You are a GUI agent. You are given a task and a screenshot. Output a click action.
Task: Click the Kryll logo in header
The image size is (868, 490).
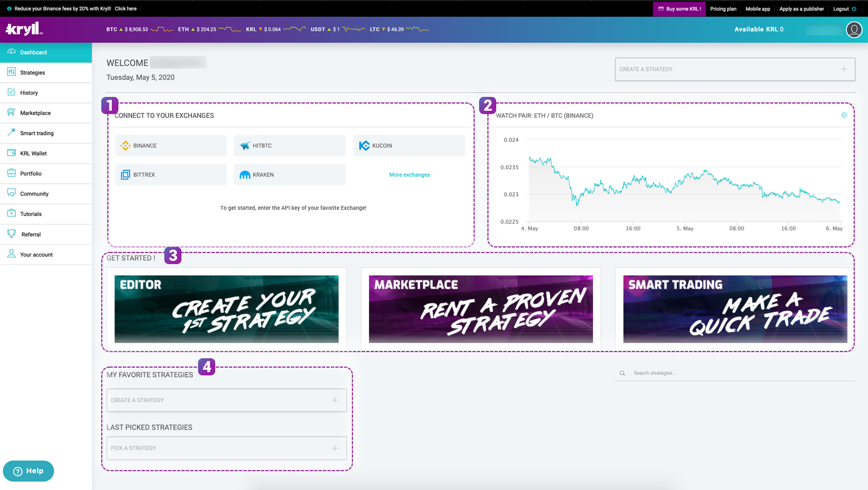tap(24, 29)
